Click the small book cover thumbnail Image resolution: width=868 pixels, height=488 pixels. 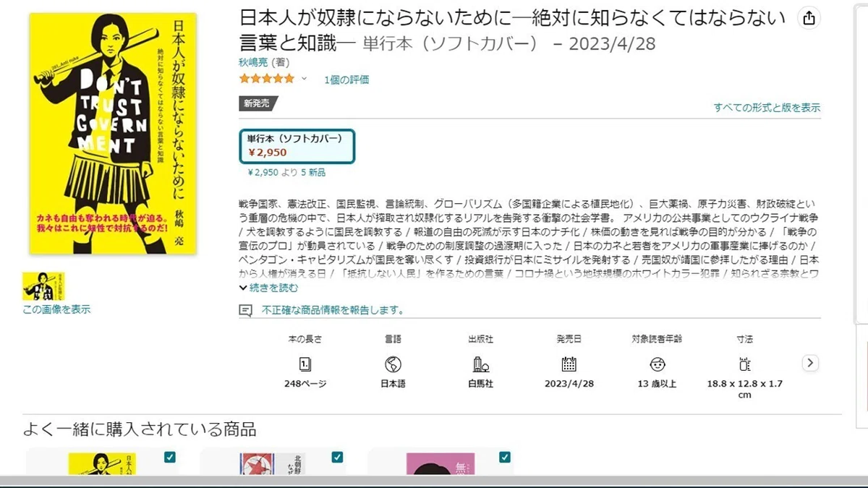(43, 286)
